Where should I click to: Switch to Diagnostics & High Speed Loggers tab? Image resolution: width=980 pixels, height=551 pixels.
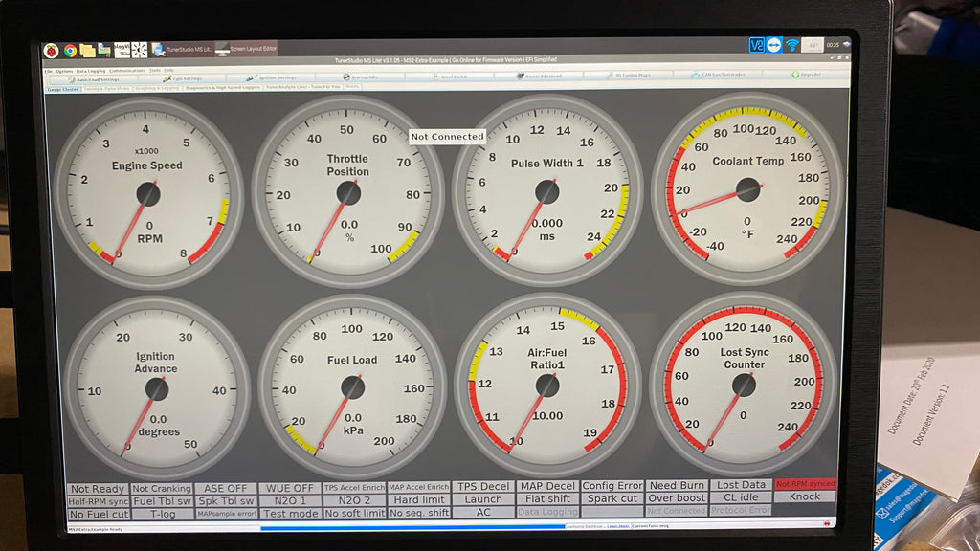(222, 87)
